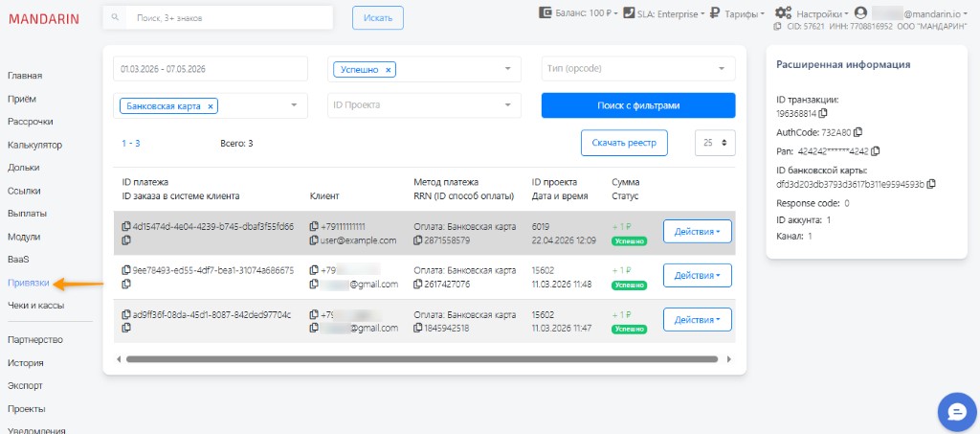The width and height of the screenshot is (980, 434).
Task: Copy bank card ID hash icon
Action: point(931,184)
